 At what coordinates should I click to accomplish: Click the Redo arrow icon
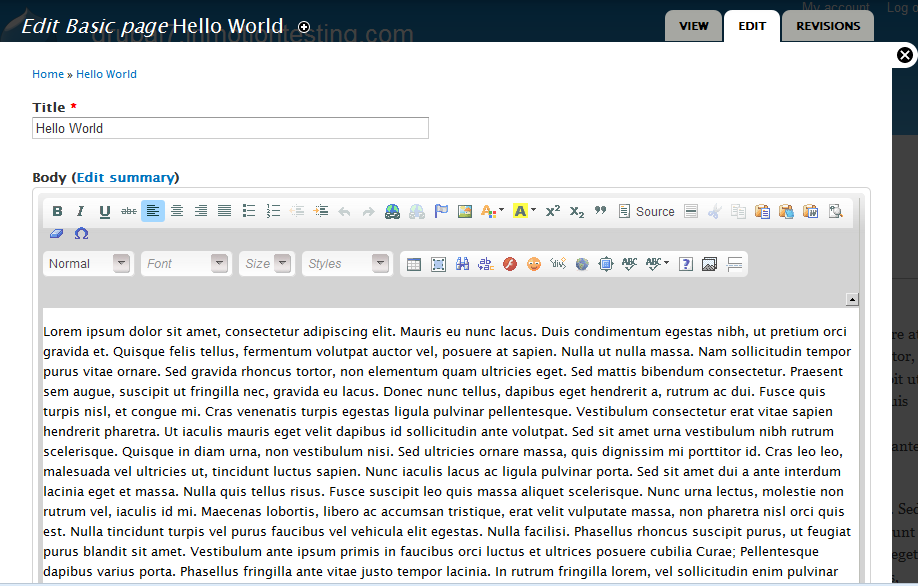coord(368,211)
